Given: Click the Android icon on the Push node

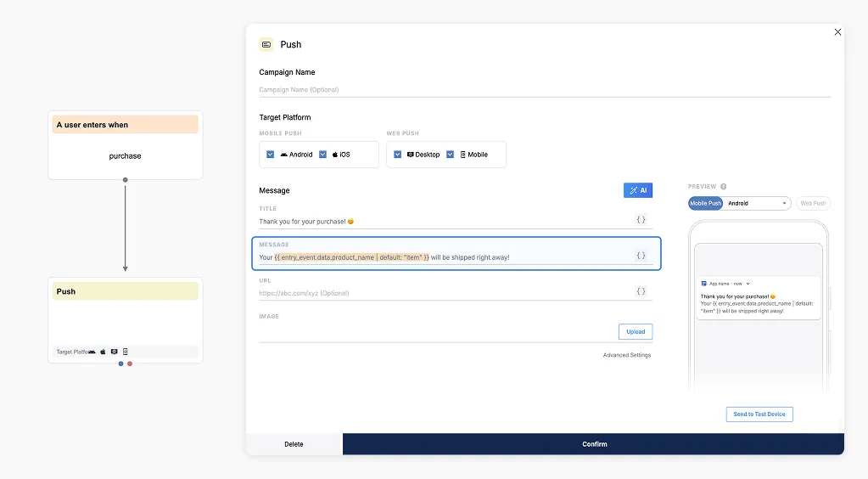Looking at the screenshot, I should (92, 352).
